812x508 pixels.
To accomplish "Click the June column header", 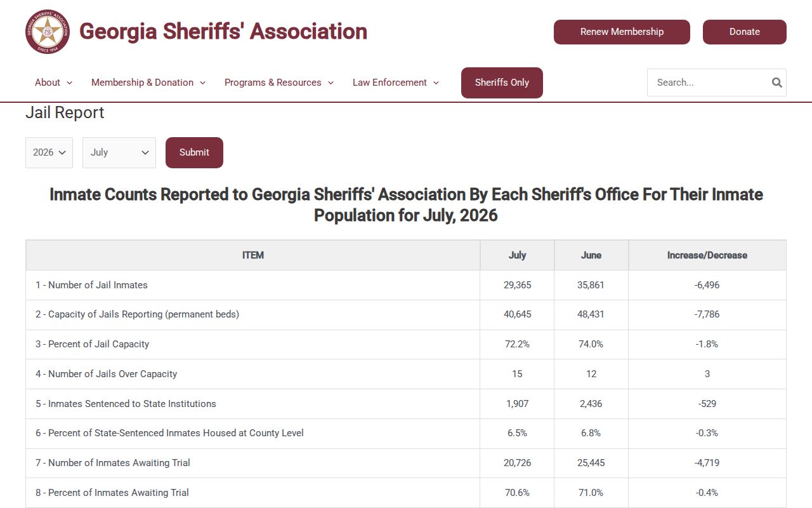I will (x=591, y=255).
